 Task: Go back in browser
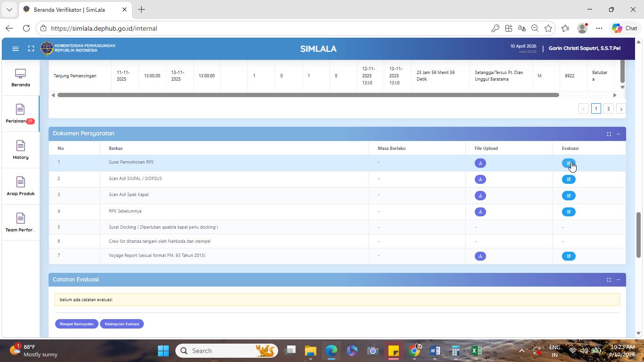9,28
